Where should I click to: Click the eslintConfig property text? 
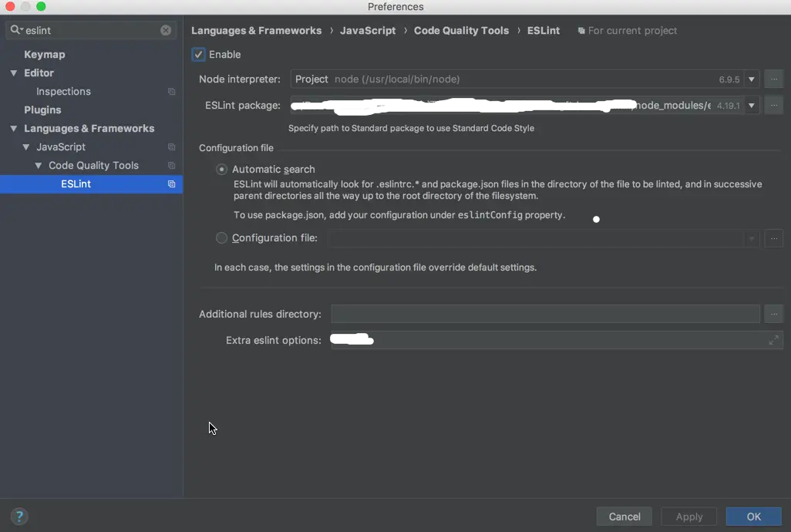(490, 215)
